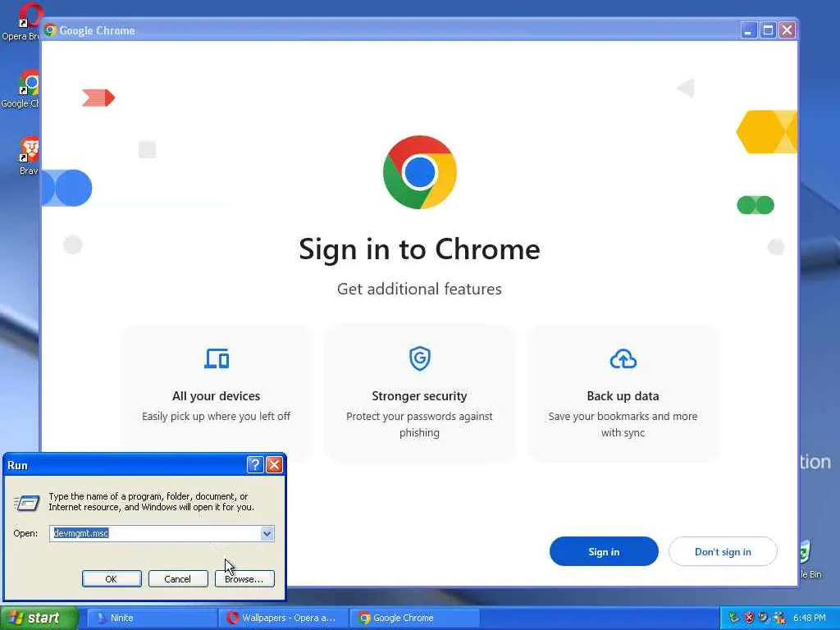Expand the Open combo box dropdown arrow
This screenshot has height=630, width=840.
(x=267, y=533)
